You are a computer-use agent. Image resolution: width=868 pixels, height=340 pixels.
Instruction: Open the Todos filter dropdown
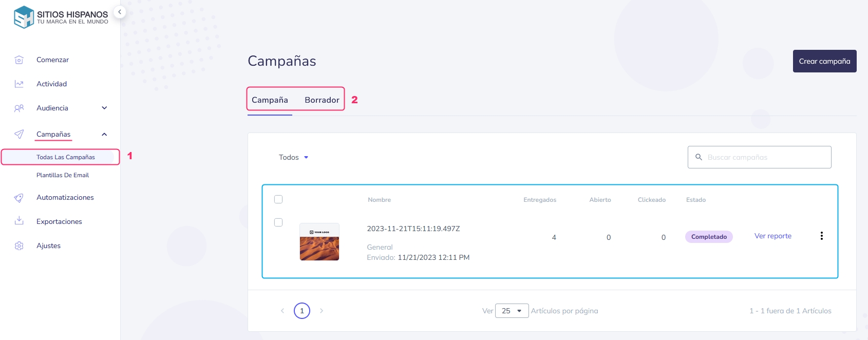pyautogui.click(x=293, y=158)
